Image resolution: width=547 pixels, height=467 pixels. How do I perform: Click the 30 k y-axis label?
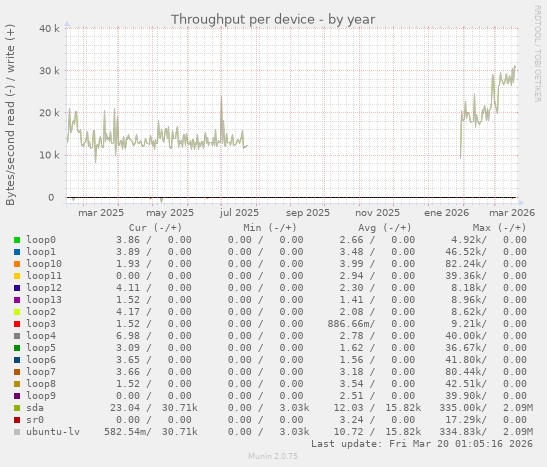[x=49, y=71]
